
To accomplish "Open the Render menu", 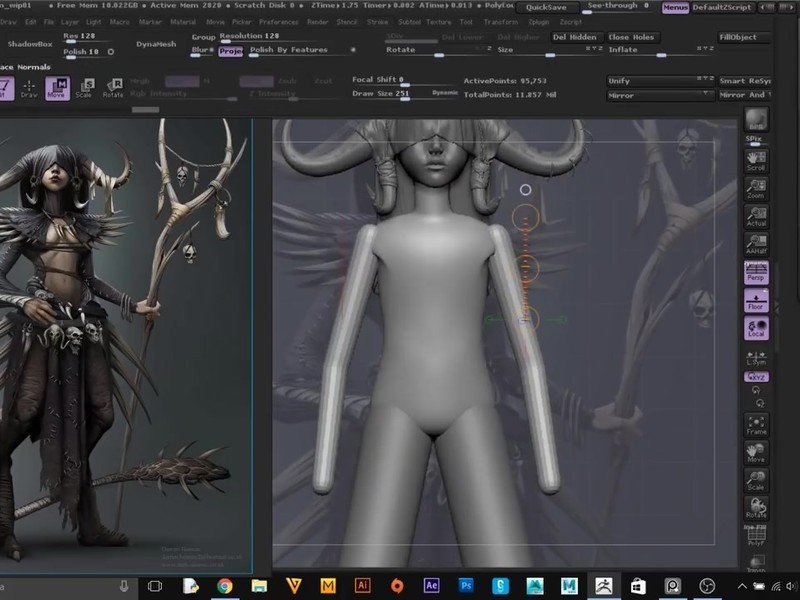I will 317,22.
